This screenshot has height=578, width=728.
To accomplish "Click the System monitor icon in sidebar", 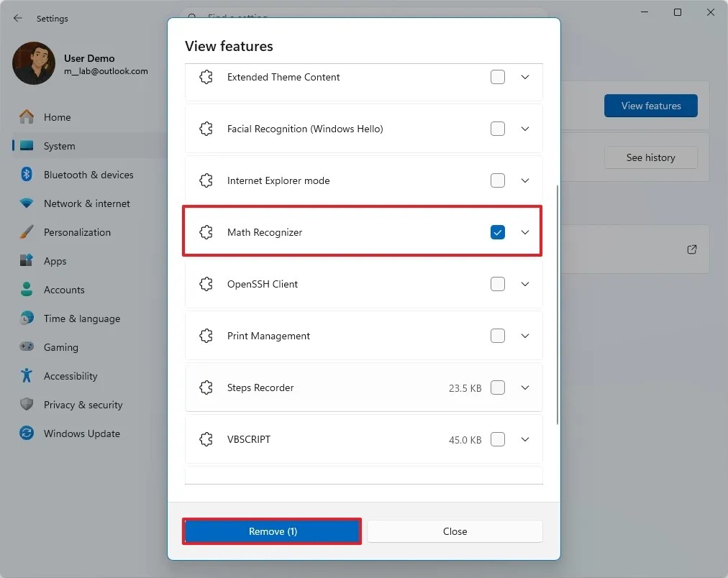I will tap(27, 146).
